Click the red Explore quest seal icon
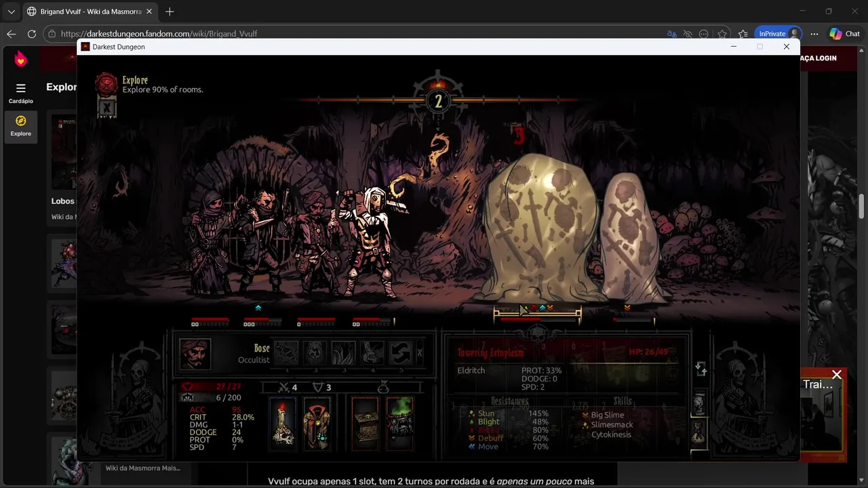868x488 pixels. click(106, 84)
